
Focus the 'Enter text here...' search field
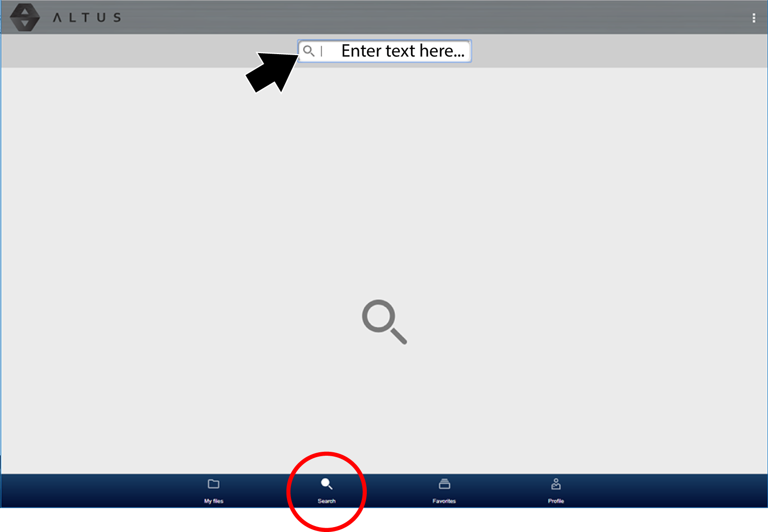tap(384, 51)
